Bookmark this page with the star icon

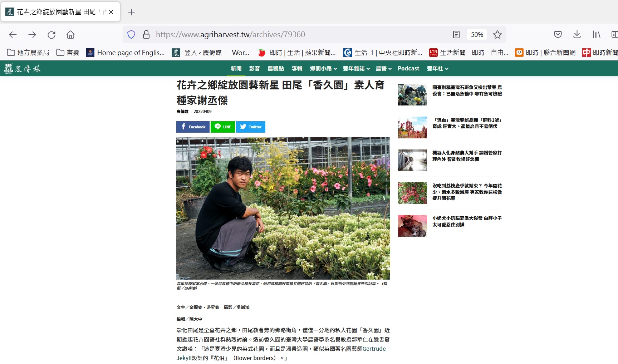[x=497, y=35]
